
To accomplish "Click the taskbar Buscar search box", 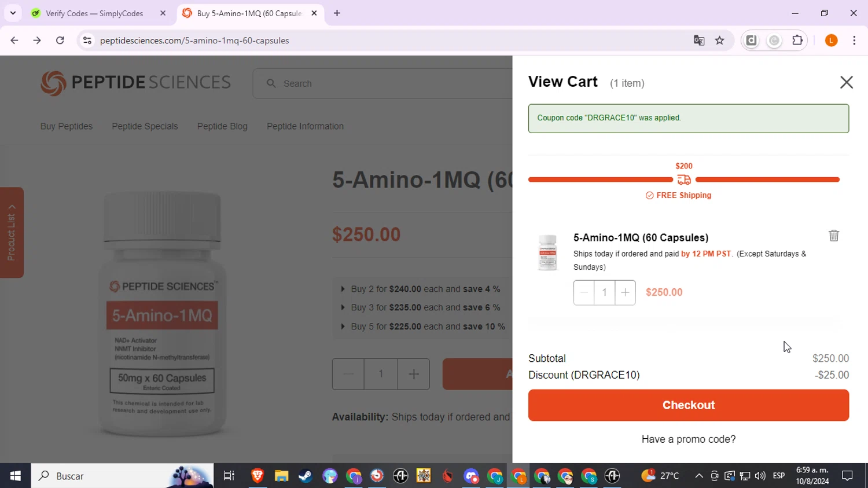I will 122,476.
